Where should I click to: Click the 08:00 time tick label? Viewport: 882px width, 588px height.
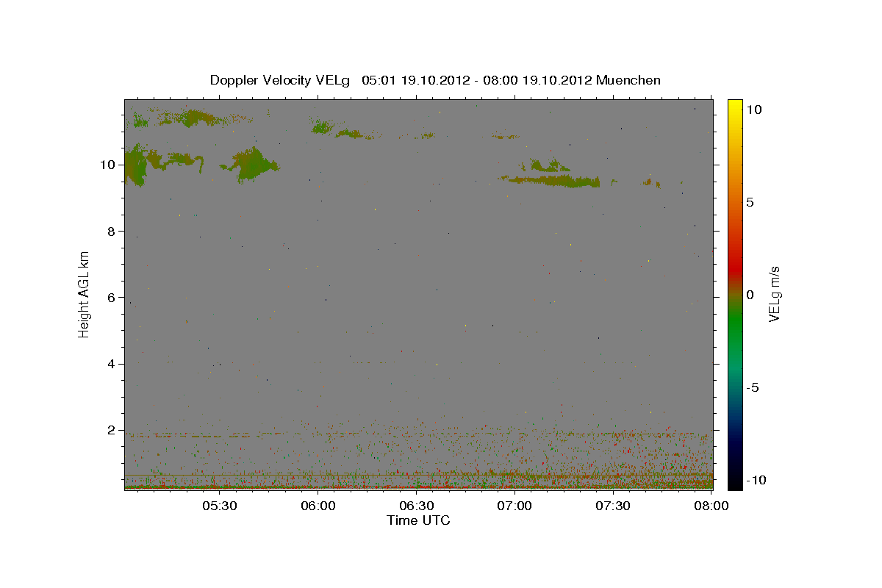(x=711, y=506)
